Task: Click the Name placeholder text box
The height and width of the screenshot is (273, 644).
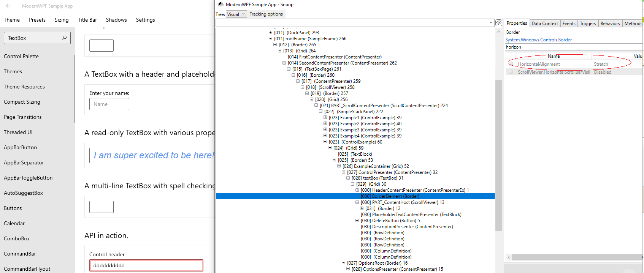Action: point(109,104)
